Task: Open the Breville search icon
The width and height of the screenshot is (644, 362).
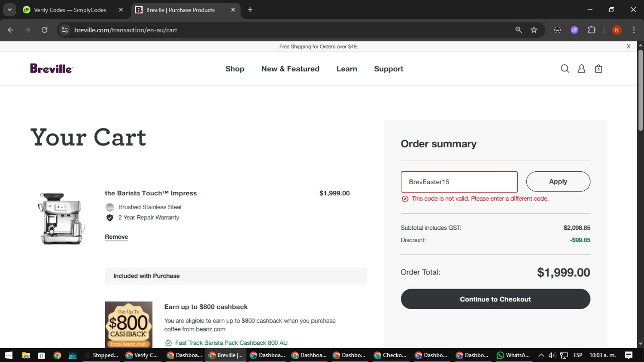Action: (565, 69)
